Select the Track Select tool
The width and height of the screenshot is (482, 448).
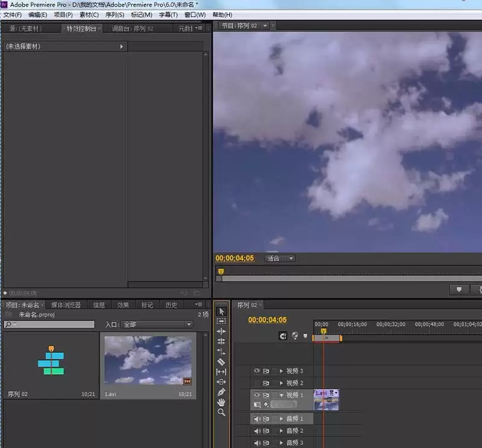tap(221, 322)
